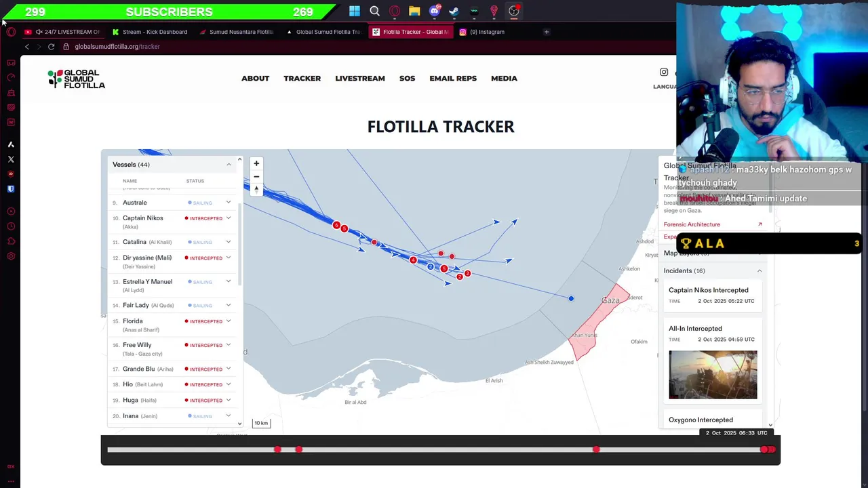Expand the Florida vessel row
This screenshot has width=868, height=488.
tap(229, 321)
